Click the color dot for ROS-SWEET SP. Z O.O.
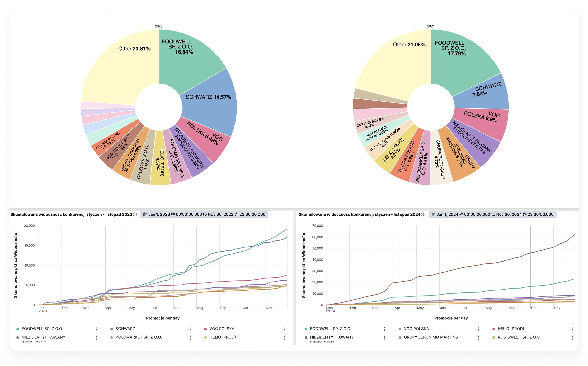 pyautogui.click(x=494, y=337)
